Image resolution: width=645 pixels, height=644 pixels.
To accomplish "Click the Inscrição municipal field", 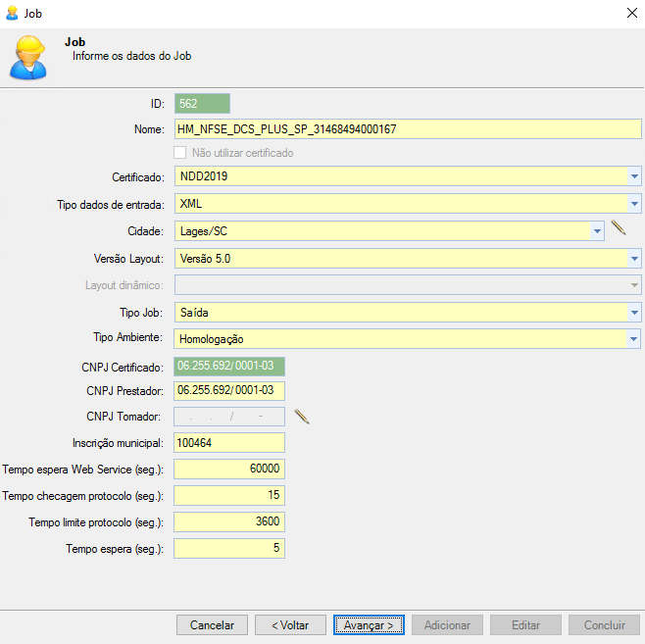I will click(x=228, y=443).
